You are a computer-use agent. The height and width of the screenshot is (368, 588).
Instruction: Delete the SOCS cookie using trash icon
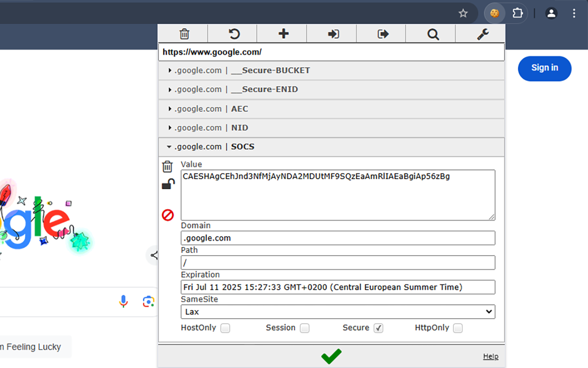click(168, 167)
